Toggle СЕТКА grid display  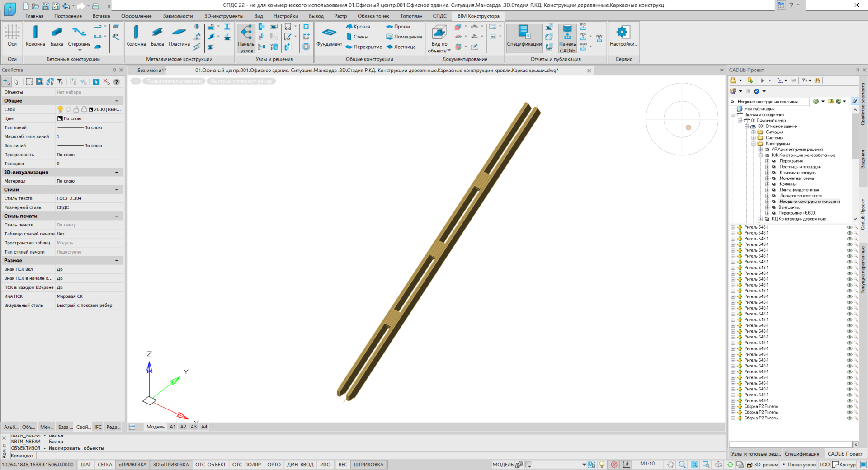click(105, 465)
